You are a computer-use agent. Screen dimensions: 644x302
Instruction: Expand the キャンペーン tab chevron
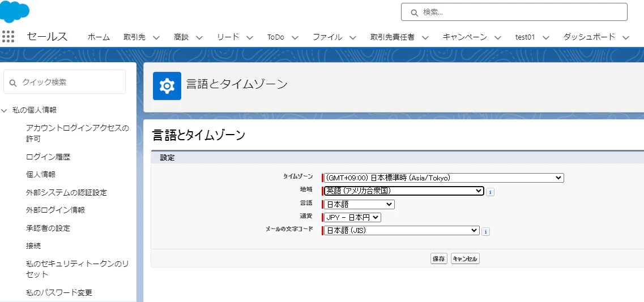[498, 37]
